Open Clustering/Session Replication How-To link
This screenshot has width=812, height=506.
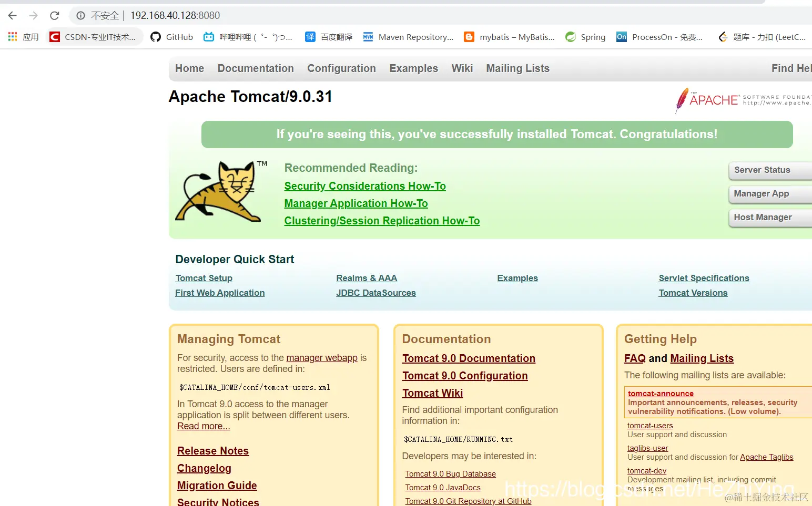coord(382,221)
